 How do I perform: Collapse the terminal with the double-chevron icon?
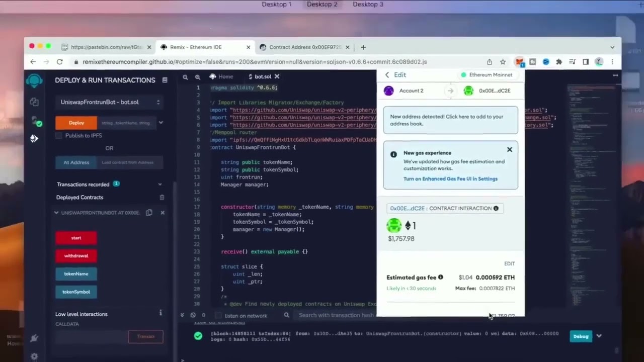point(182,315)
